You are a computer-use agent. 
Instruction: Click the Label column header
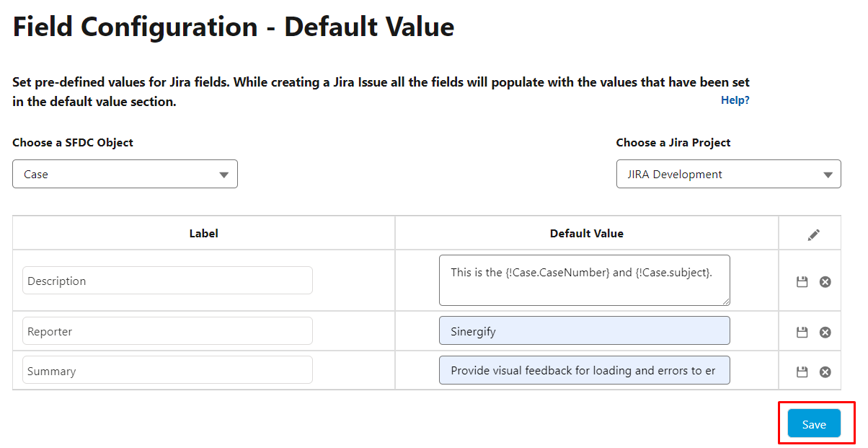pos(204,234)
